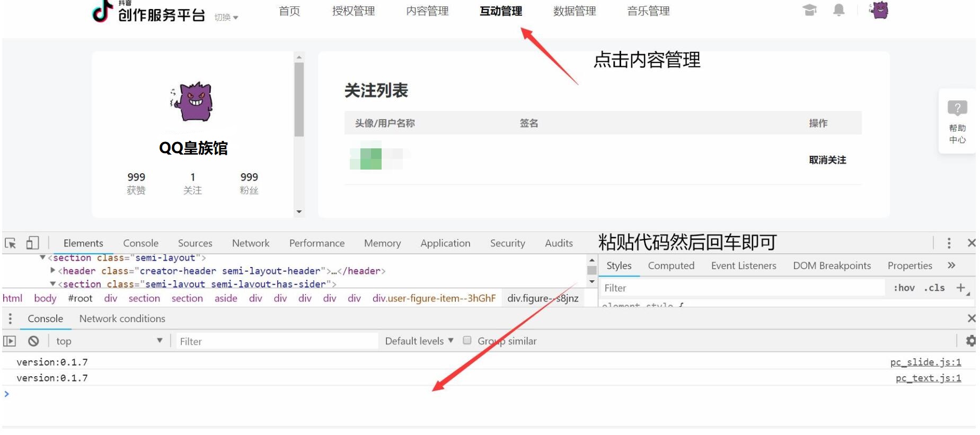Close the DevTools panel
This screenshot has width=980, height=435.
tap(971, 243)
